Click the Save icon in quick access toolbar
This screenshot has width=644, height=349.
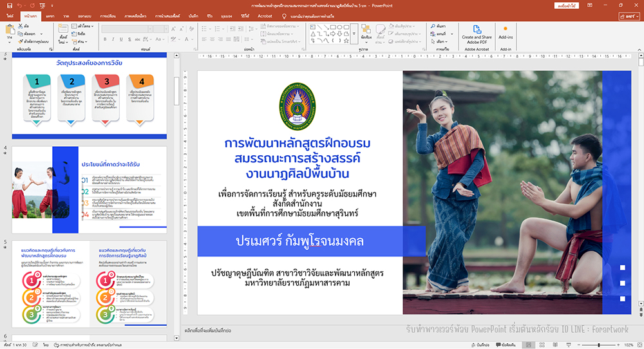(10, 6)
